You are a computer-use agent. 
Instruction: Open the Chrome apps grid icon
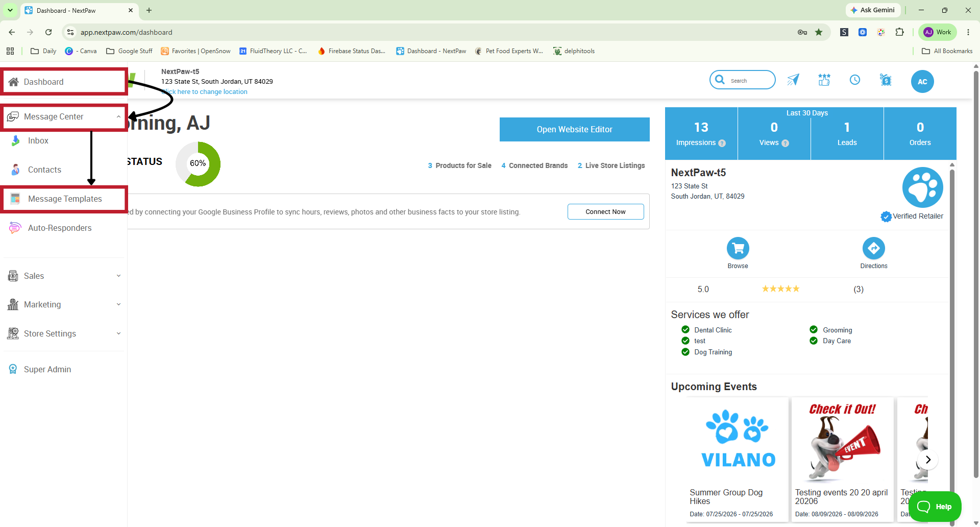pyautogui.click(x=10, y=51)
